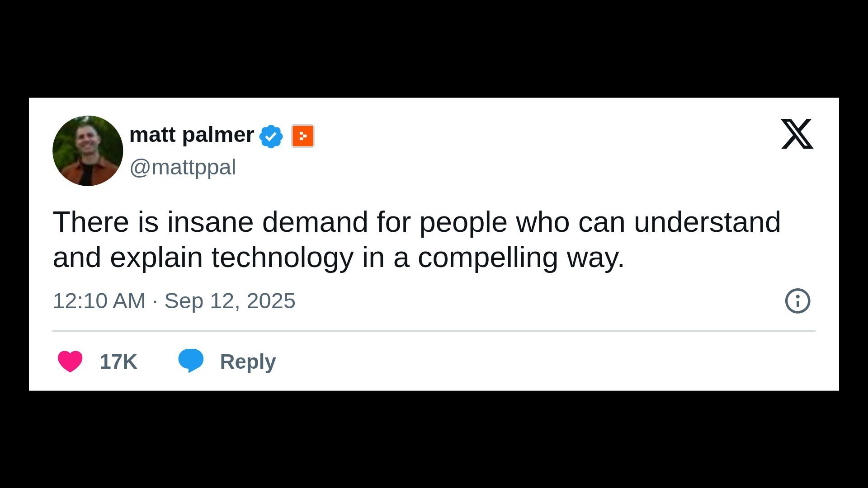Open @mattppal's profile via the handle

click(182, 167)
